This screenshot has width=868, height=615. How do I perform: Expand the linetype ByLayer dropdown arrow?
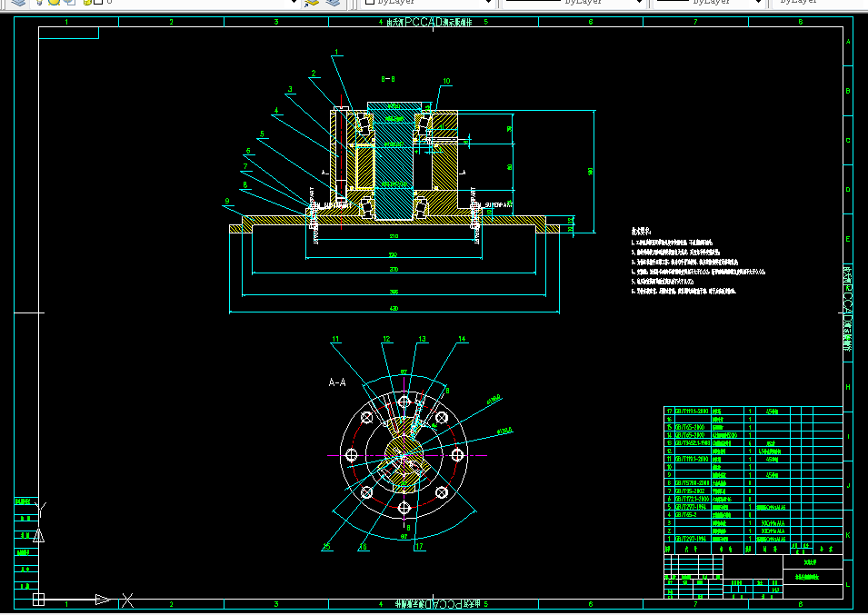[639, 2]
